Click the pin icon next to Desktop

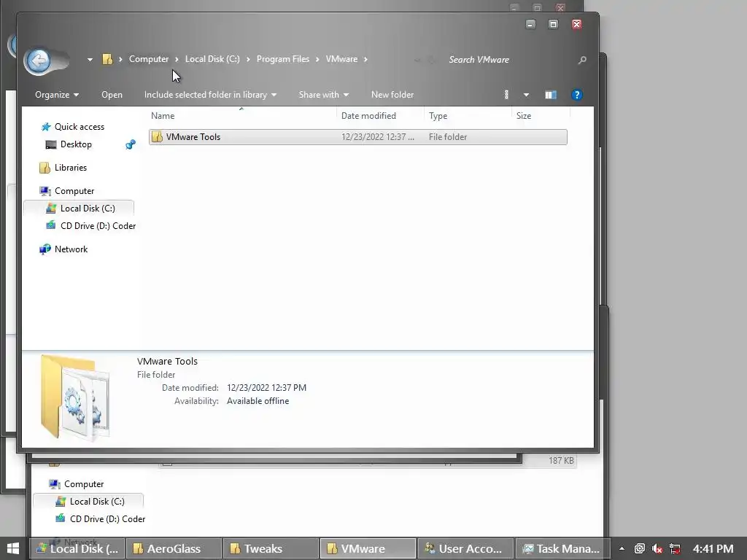click(130, 144)
